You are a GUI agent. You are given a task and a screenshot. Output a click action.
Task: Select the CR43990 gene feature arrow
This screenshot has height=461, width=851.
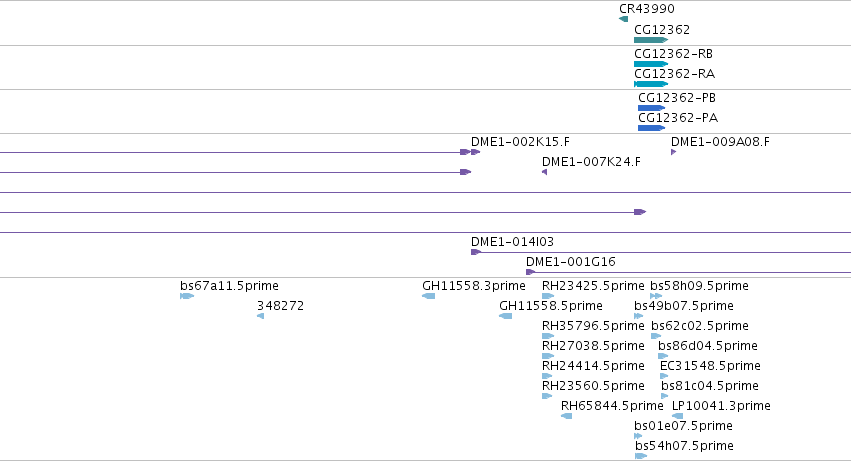coord(624,19)
